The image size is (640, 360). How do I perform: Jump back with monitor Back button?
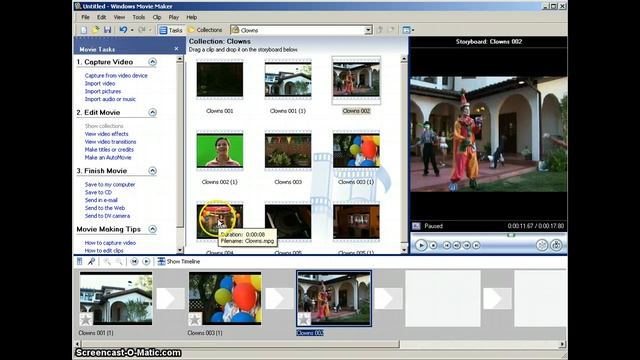click(x=447, y=245)
